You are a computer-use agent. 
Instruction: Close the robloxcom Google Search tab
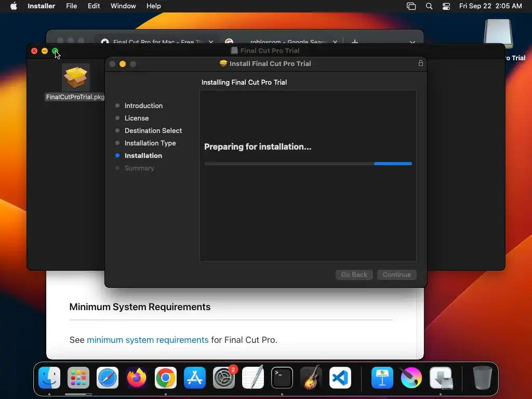tap(335, 42)
